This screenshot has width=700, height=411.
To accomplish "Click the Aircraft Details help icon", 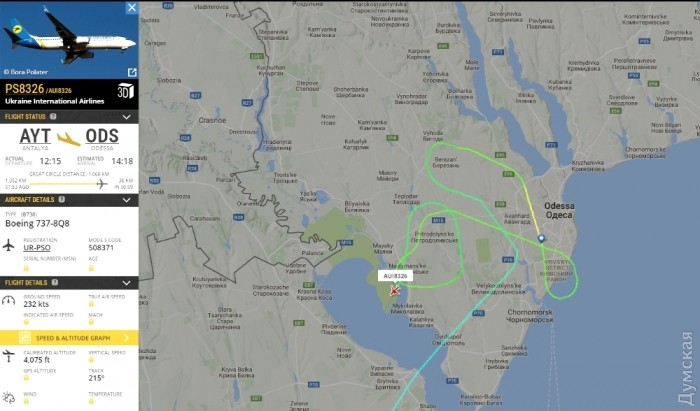I will 62,199.
